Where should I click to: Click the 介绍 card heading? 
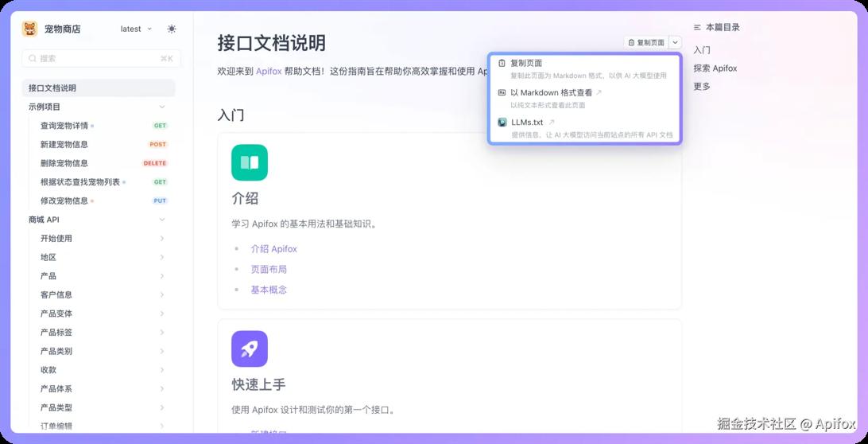pos(245,198)
